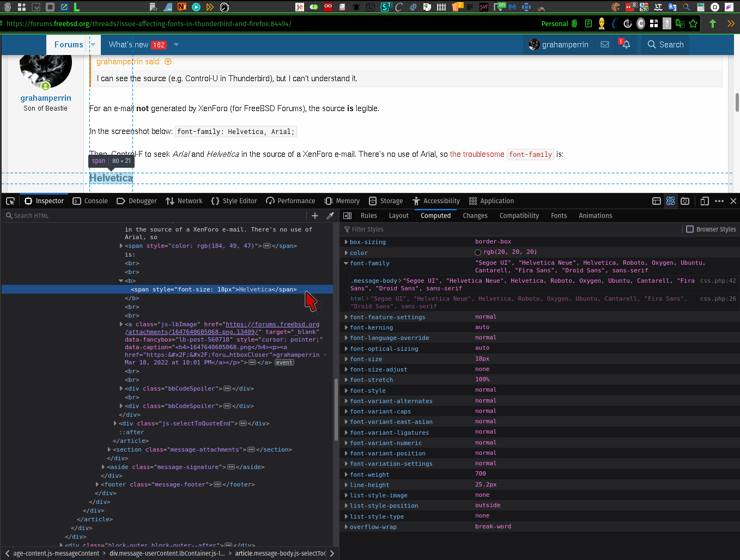Image resolution: width=740 pixels, height=560 pixels.
Task: Open the What's new dropdown arrow
Action: coord(176,45)
